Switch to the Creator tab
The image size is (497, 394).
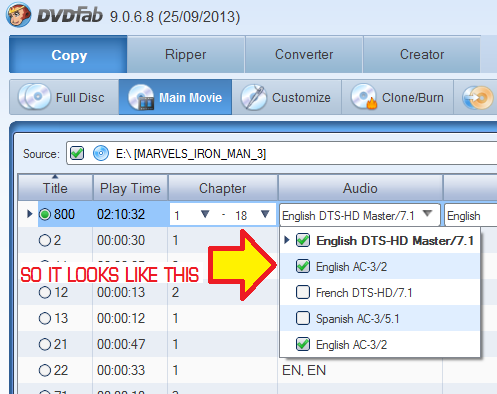tap(422, 54)
